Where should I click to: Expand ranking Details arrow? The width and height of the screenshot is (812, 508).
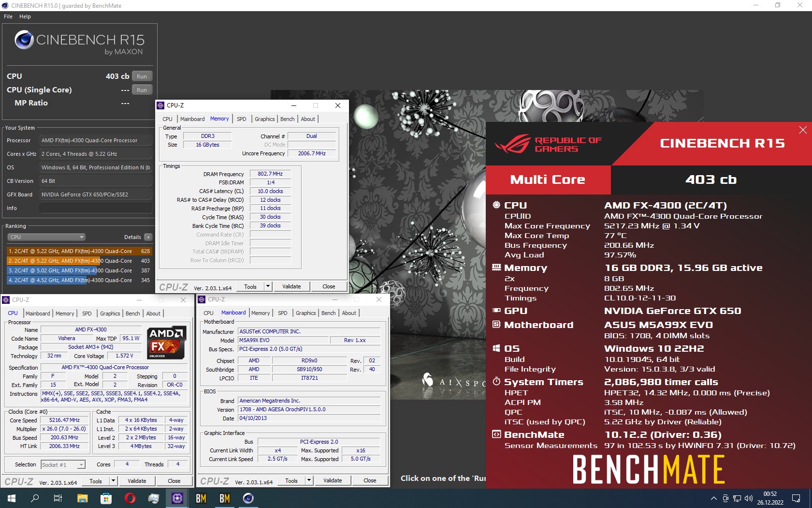tap(148, 237)
